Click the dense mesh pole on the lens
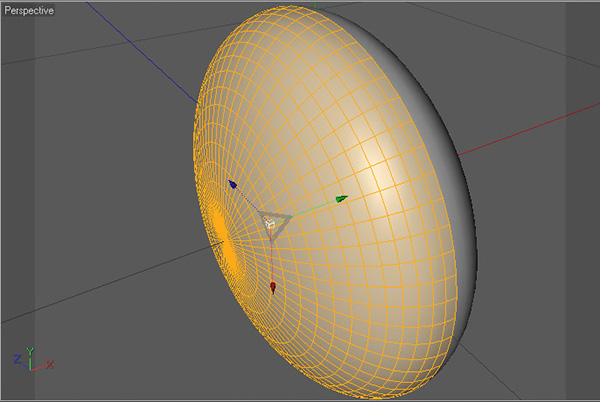The height and width of the screenshot is (402, 600). (x=225, y=242)
